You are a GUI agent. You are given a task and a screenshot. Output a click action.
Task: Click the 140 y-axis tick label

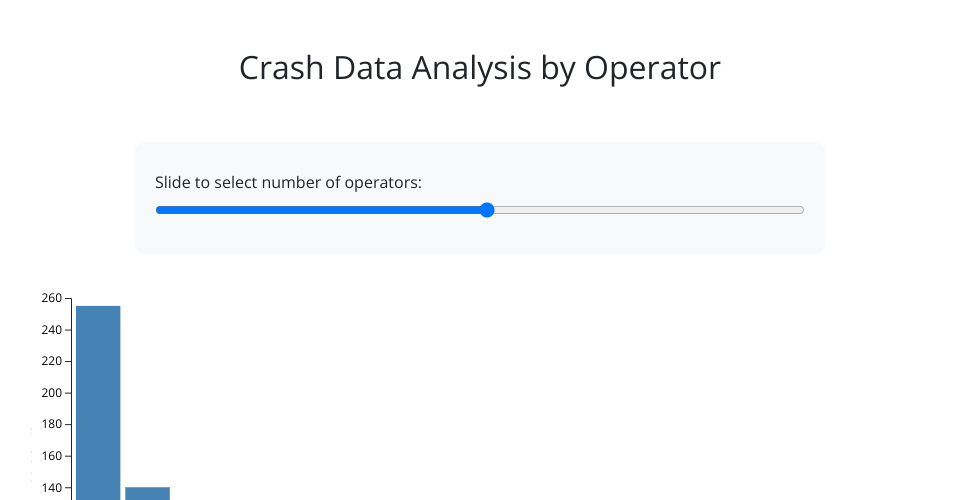click(x=52, y=488)
